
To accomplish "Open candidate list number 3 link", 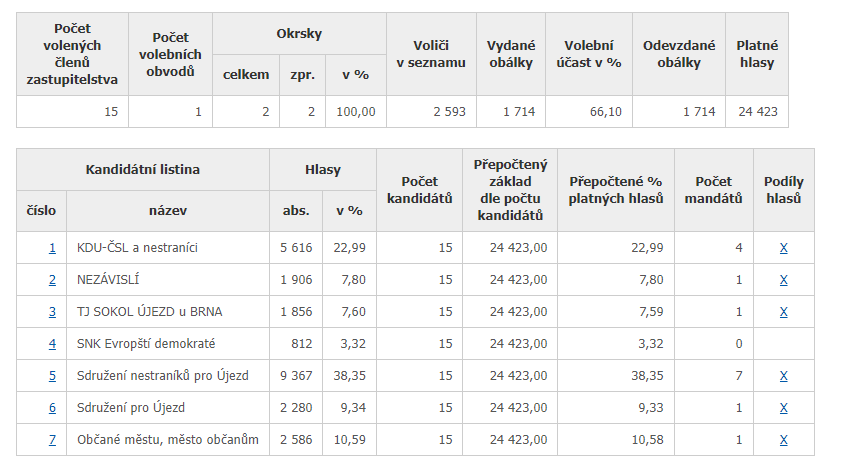I will click(x=52, y=312).
